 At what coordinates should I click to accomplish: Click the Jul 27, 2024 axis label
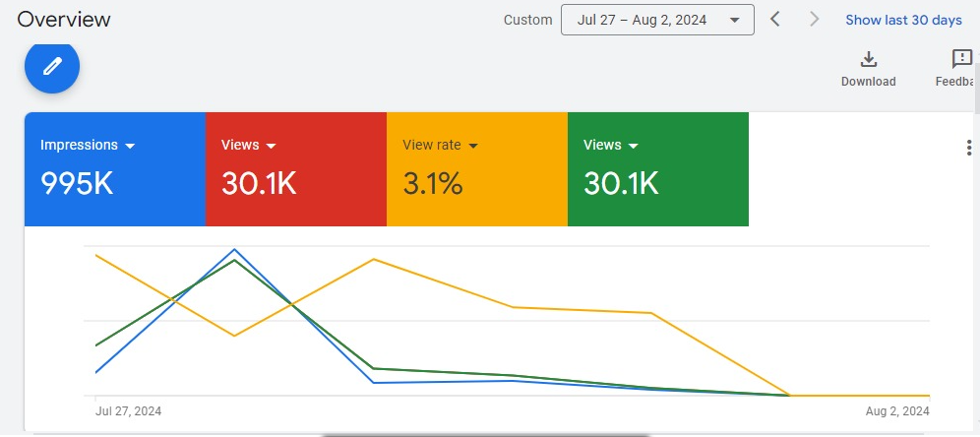(x=129, y=410)
